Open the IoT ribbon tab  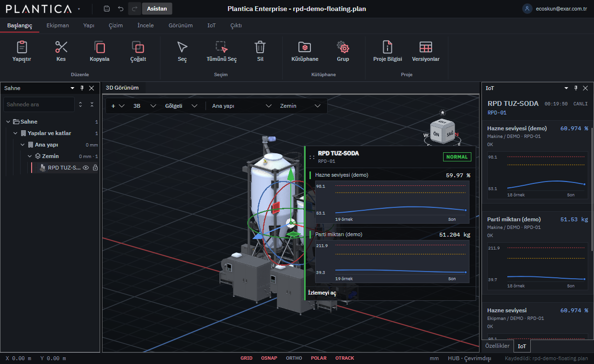(211, 25)
